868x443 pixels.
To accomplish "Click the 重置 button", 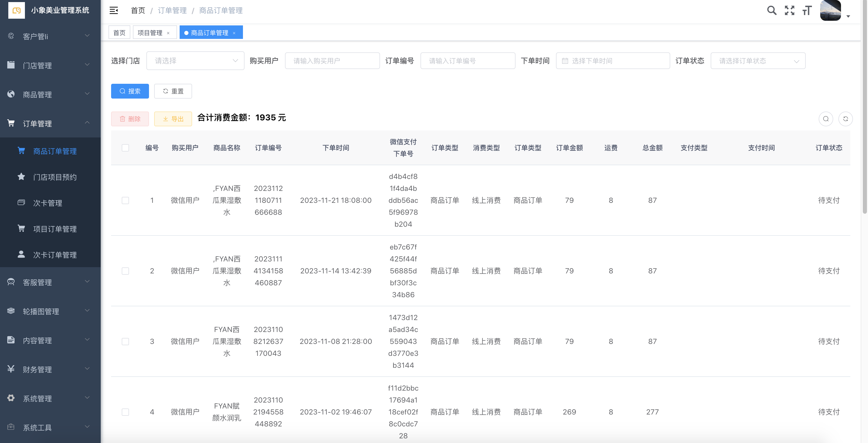I will (173, 91).
